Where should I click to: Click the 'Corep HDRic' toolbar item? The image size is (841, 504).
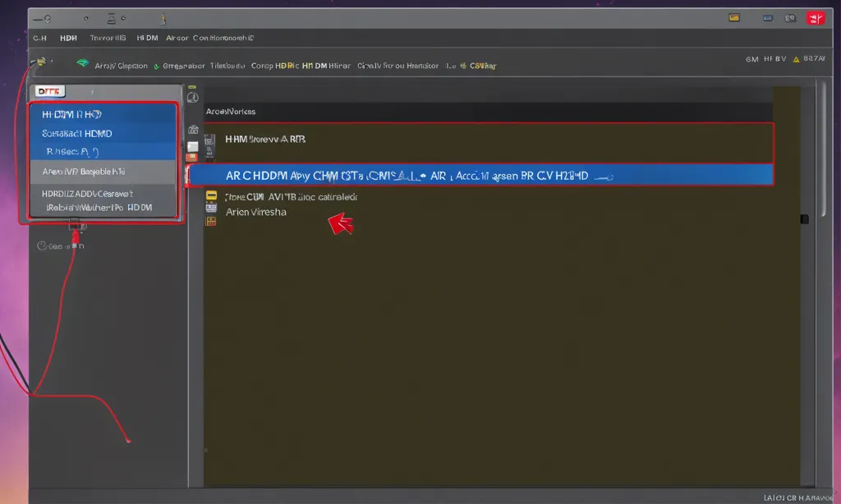pyautogui.click(x=273, y=66)
